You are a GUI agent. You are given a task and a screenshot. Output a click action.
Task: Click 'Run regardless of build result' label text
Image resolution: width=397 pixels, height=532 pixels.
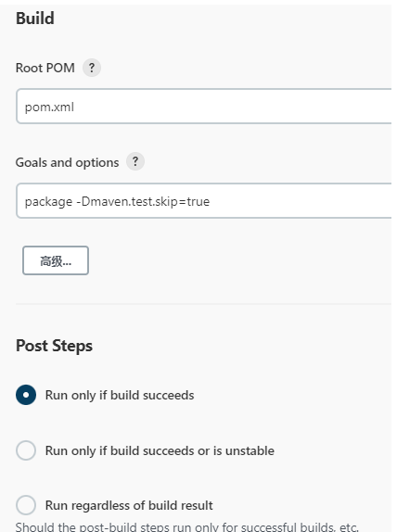[x=129, y=505]
